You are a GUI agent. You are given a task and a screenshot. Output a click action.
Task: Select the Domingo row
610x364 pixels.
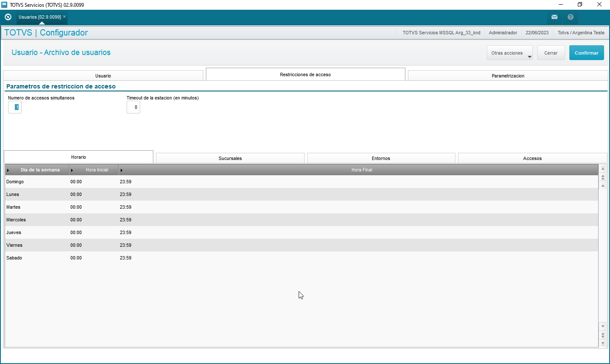click(301, 182)
